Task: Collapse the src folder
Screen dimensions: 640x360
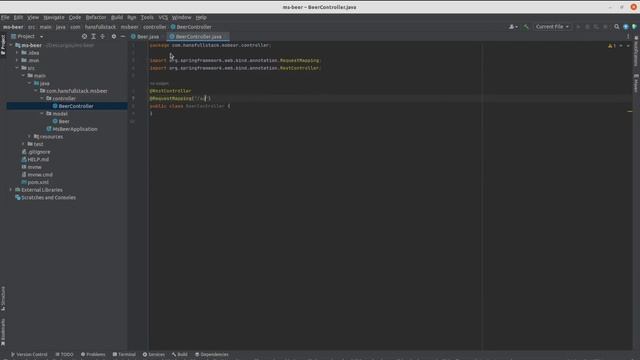Action: pos(17,68)
